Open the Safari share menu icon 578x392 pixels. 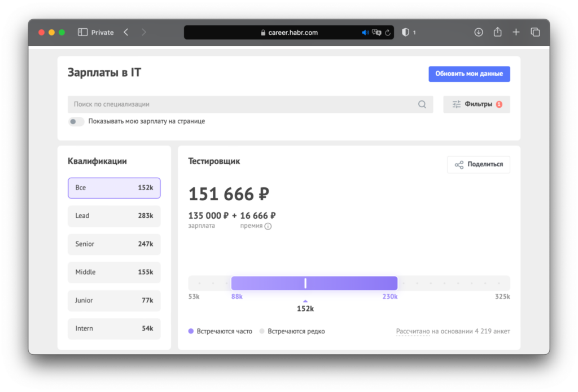pos(497,33)
